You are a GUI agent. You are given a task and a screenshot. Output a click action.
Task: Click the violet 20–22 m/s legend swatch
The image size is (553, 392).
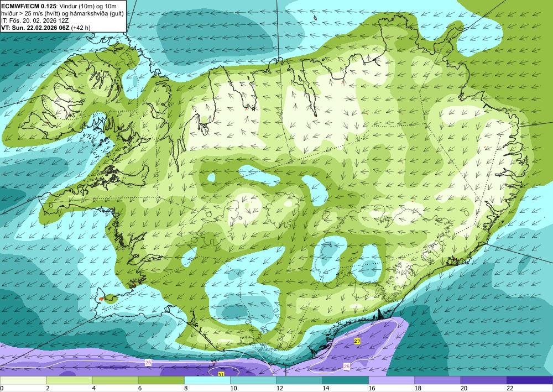(x=484, y=380)
